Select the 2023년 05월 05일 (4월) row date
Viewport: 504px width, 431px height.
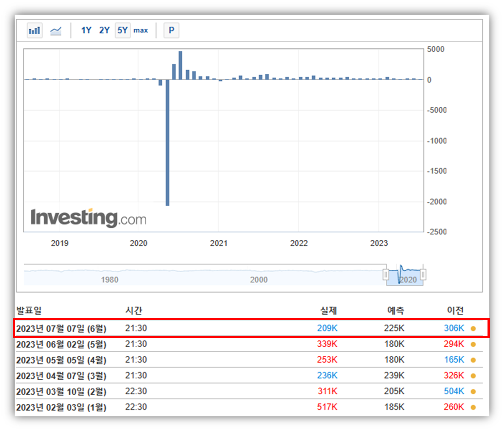pyautogui.click(x=61, y=360)
